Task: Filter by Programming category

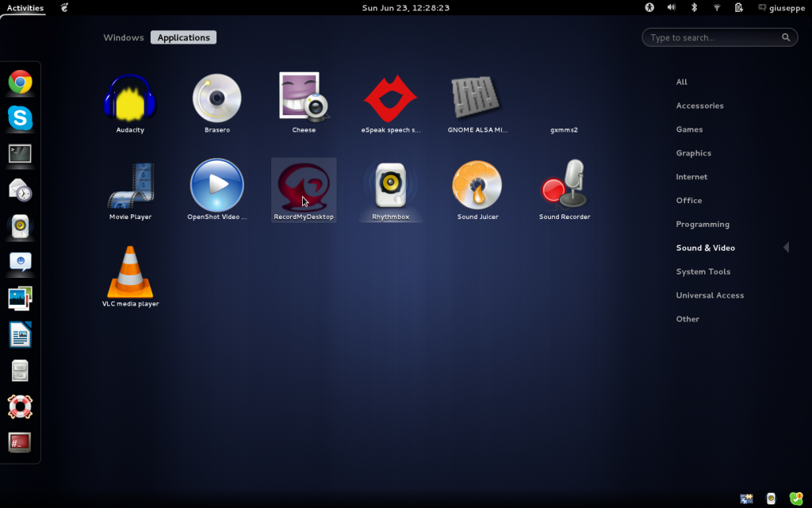Action: pos(703,224)
